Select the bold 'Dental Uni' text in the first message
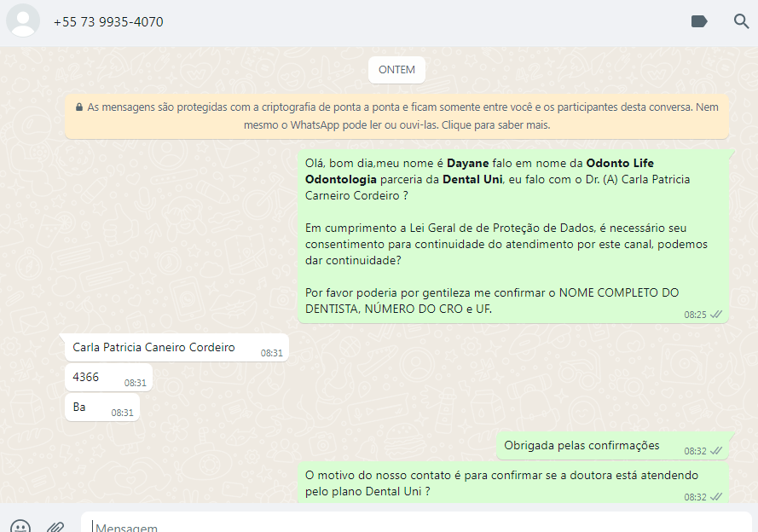This screenshot has height=532, width=758. [x=472, y=179]
